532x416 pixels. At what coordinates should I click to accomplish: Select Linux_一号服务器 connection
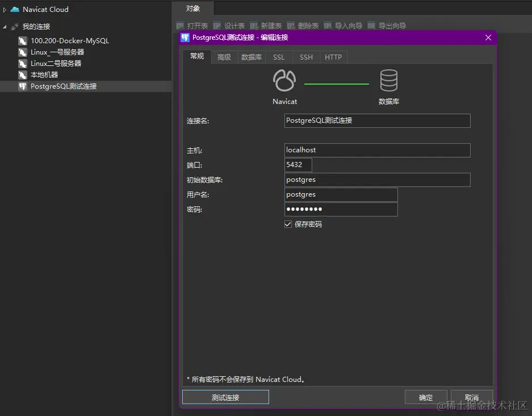(57, 52)
